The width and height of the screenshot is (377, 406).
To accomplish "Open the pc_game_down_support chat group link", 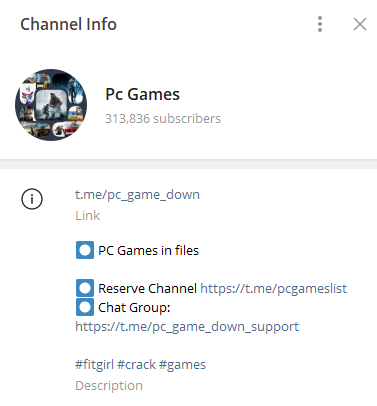I will (x=187, y=326).
